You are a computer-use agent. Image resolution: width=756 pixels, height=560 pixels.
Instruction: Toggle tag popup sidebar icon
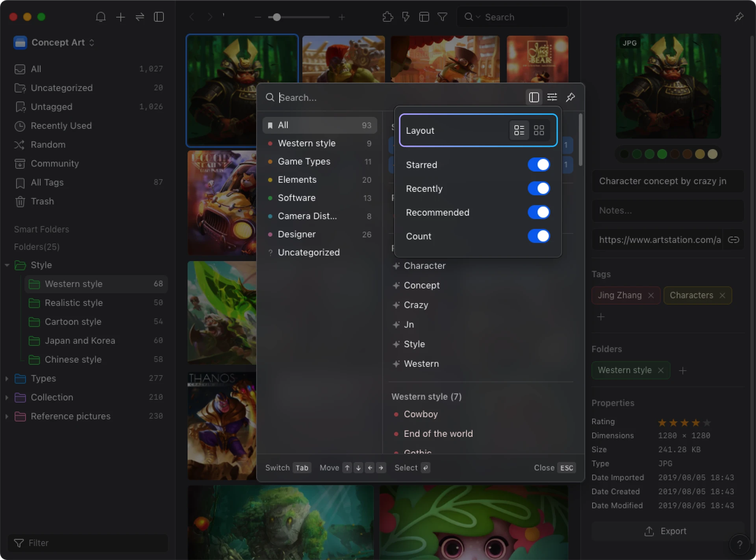click(x=534, y=97)
